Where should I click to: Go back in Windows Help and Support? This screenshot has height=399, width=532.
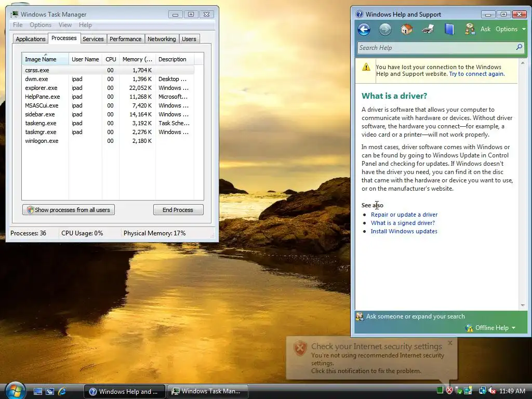click(x=364, y=30)
